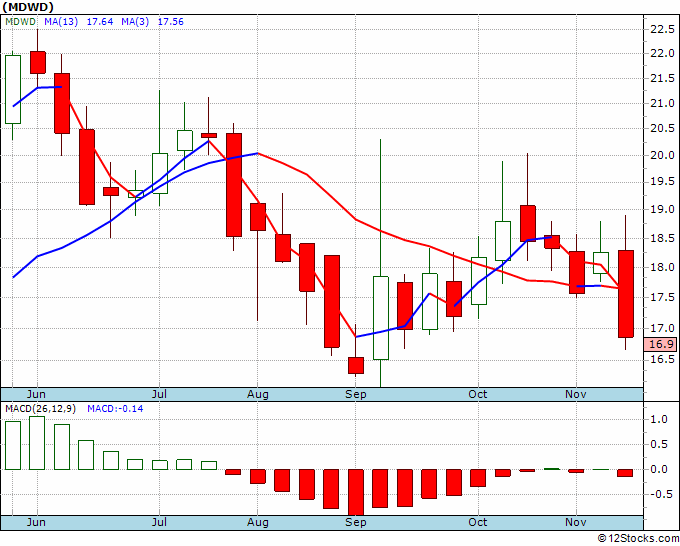Click Aug on the price chart time axis

pyautogui.click(x=258, y=394)
